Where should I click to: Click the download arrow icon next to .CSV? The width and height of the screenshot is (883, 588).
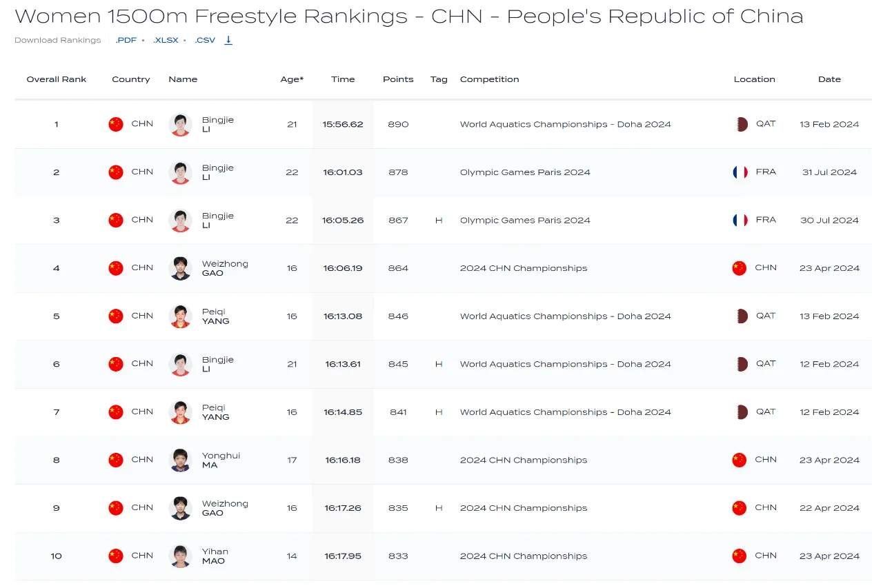click(x=228, y=40)
